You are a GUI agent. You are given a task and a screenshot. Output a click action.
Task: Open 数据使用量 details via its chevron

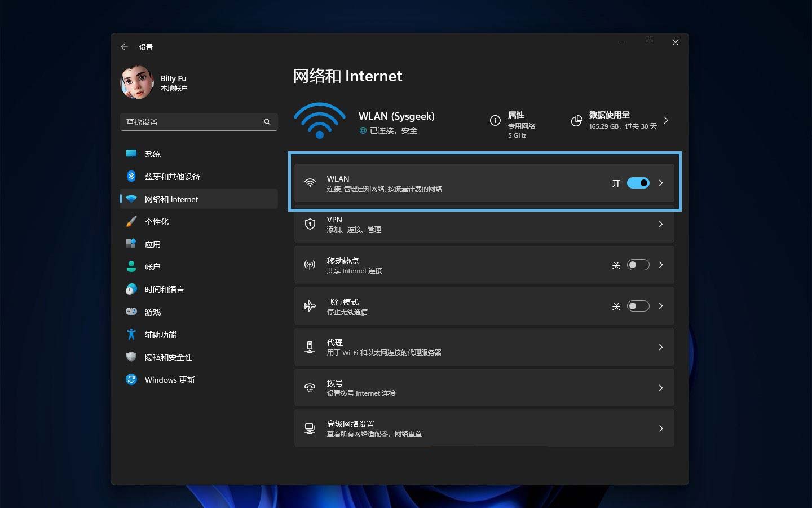click(x=666, y=120)
